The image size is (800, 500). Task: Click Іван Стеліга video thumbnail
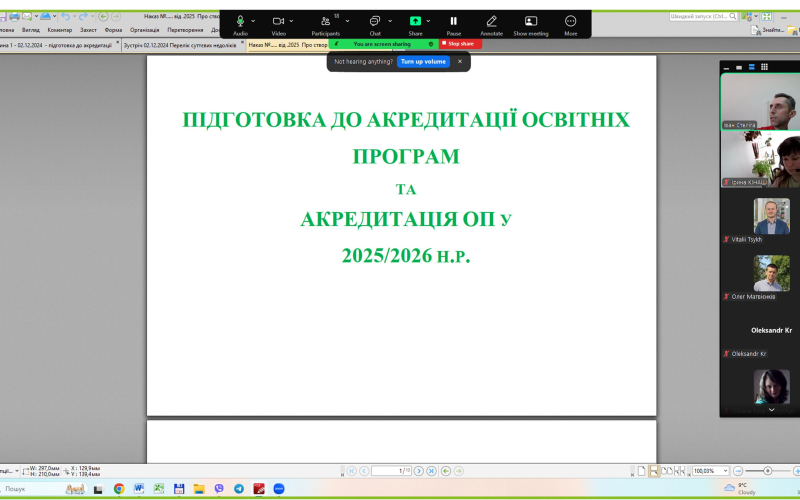(760, 102)
